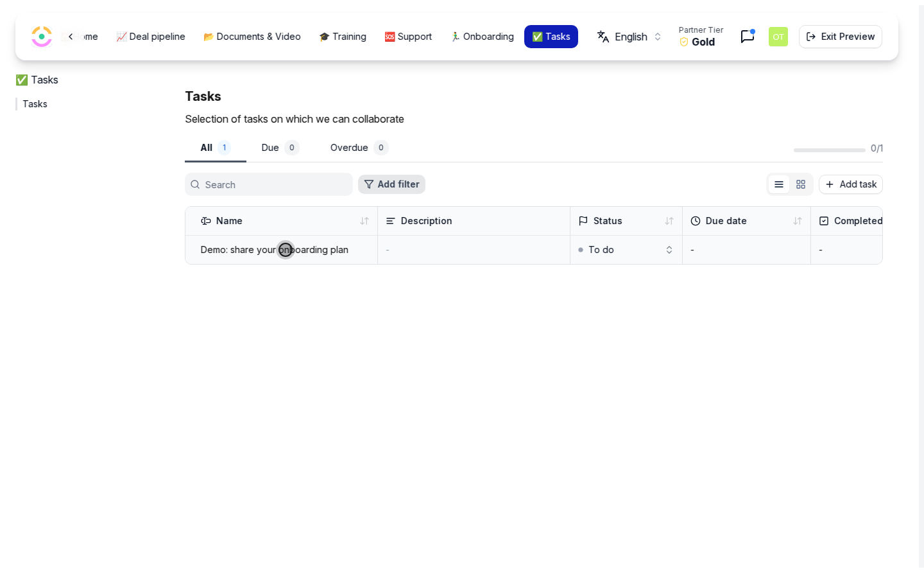The height and width of the screenshot is (578, 924).
Task: Open the English language dropdown
Action: point(629,37)
